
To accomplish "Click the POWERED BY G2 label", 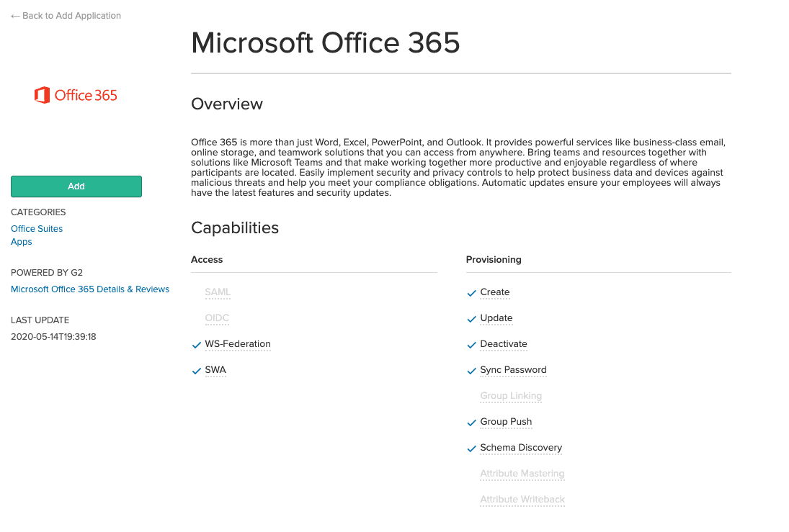I will (x=47, y=273).
